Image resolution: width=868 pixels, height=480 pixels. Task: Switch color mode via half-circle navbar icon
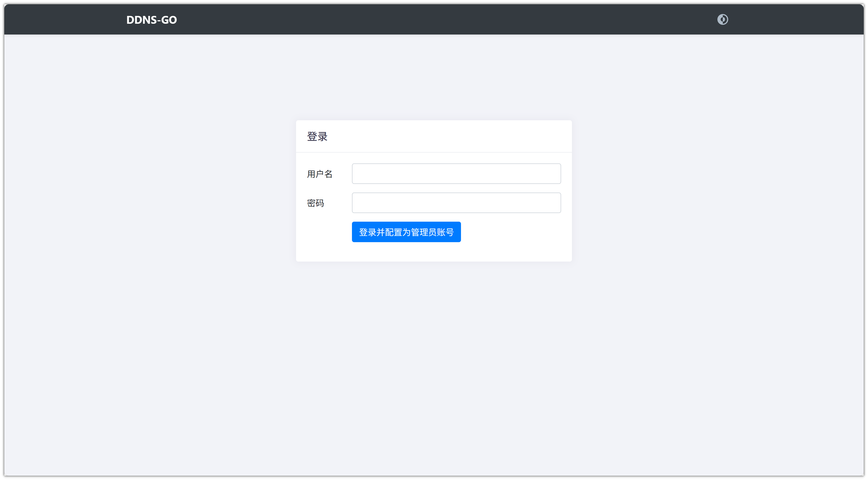point(723,19)
